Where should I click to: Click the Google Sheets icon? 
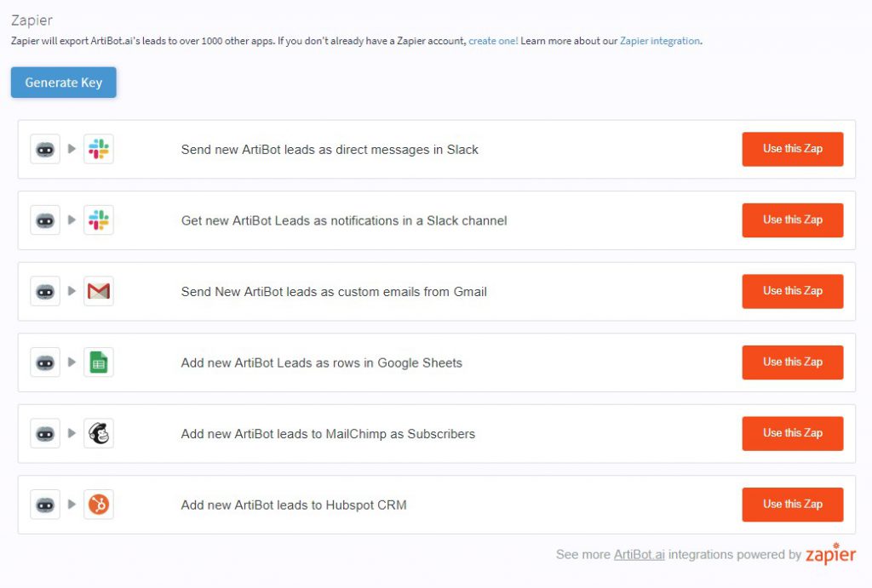99,363
